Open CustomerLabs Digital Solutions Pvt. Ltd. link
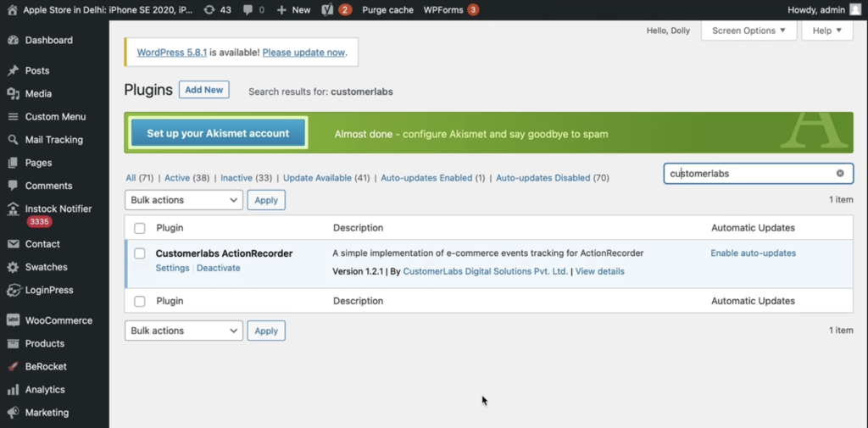Viewport: 868px width, 428px height. click(x=486, y=271)
